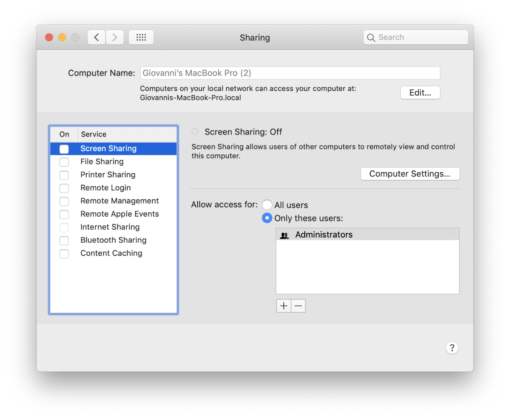
Task: Select Content Caching service entry
Action: click(114, 254)
